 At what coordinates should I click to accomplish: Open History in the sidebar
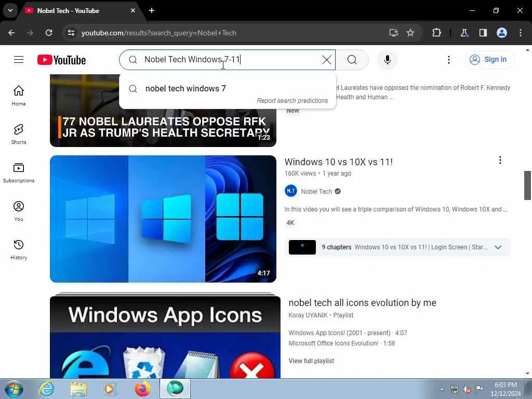point(19,249)
